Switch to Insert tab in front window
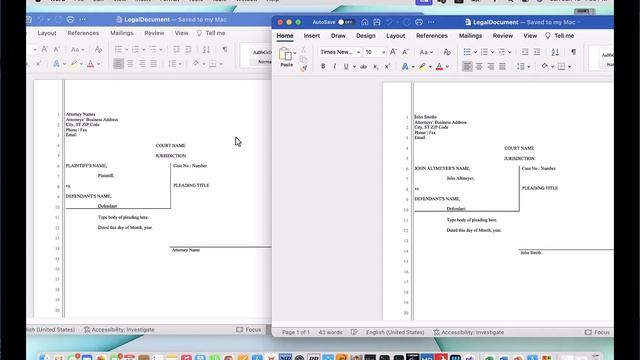Viewport: 640px width, 360px height. tap(311, 36)
